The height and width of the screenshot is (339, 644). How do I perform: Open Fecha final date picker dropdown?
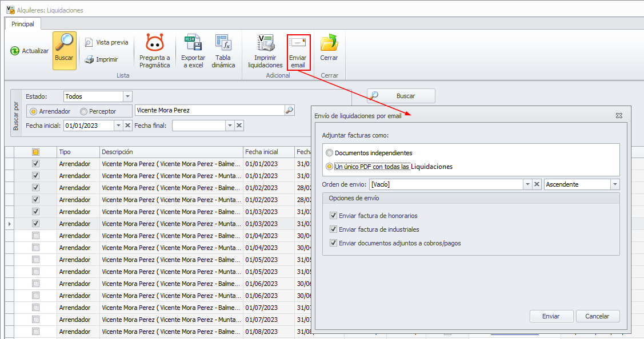tap(230, 126)
